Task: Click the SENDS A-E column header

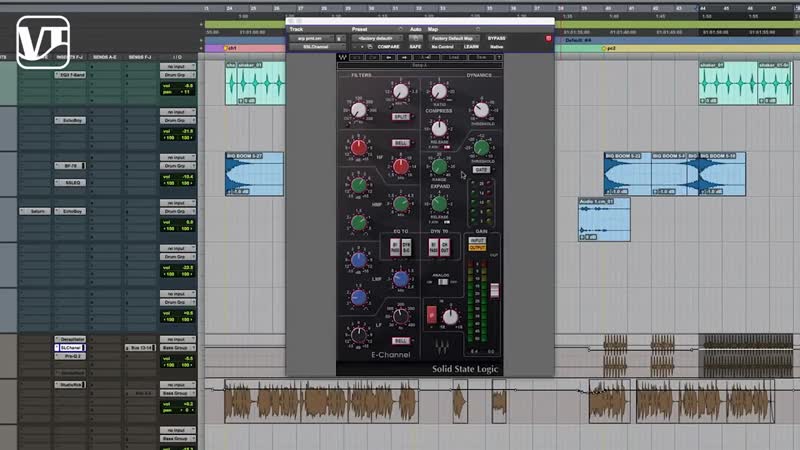Action: [105, 57]
